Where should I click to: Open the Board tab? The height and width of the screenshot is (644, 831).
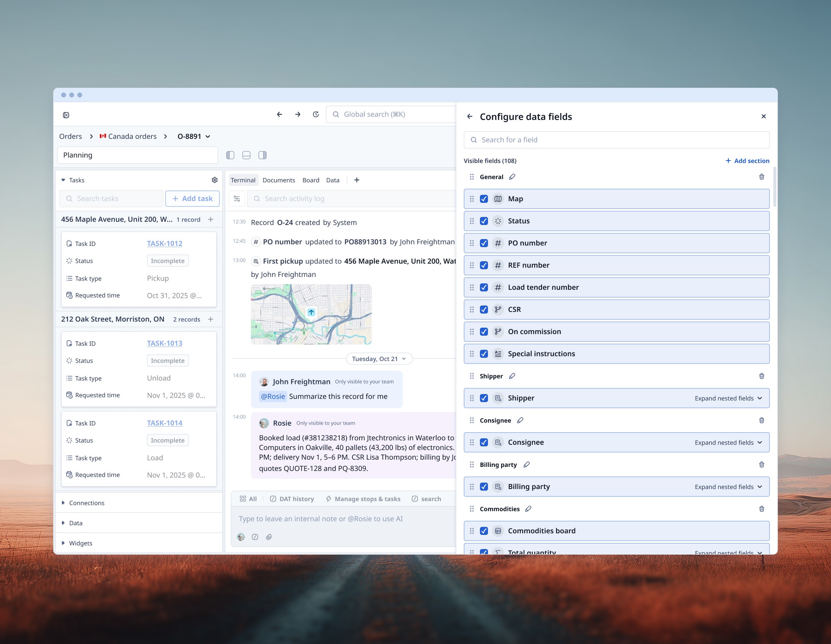pos(310,180)
